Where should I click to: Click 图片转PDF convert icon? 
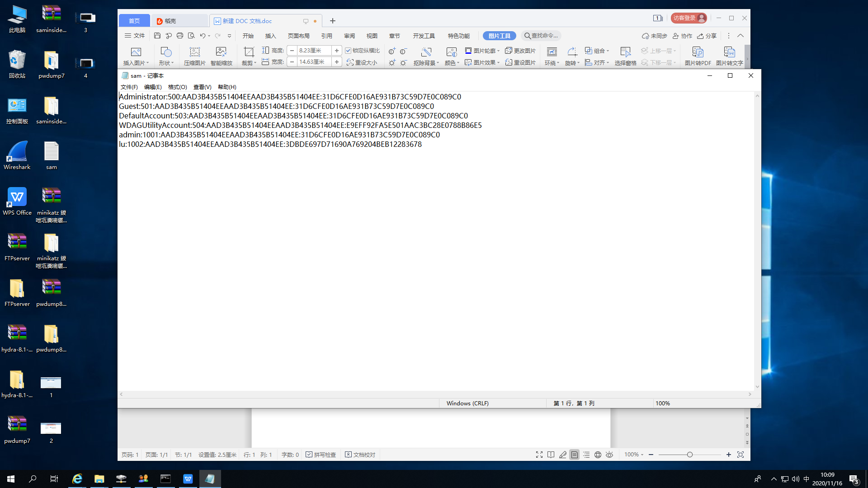(x=698, y=52)
